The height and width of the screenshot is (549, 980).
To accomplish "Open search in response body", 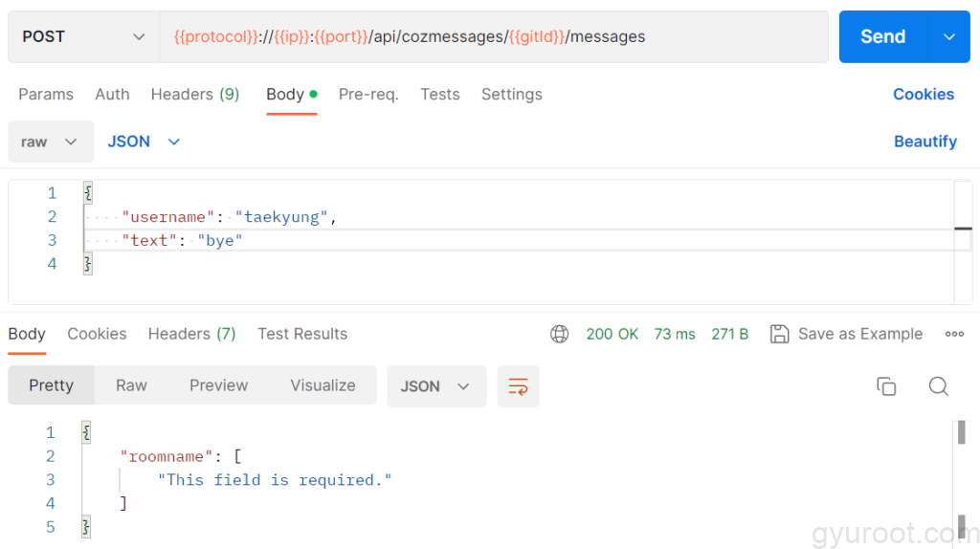I will pos(938,386).
